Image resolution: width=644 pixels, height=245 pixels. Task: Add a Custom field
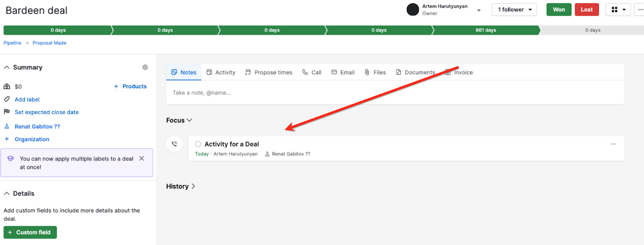point(30,233)
